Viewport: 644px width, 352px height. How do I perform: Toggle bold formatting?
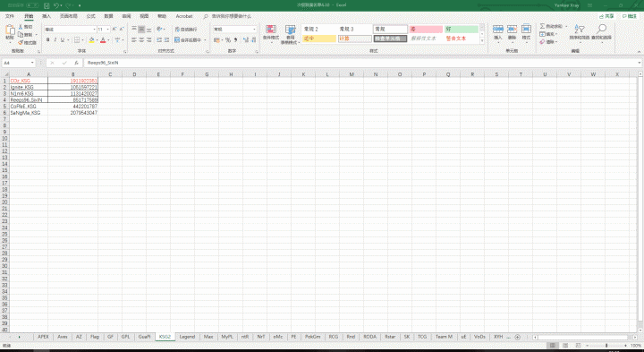click(x=48, y=40)
